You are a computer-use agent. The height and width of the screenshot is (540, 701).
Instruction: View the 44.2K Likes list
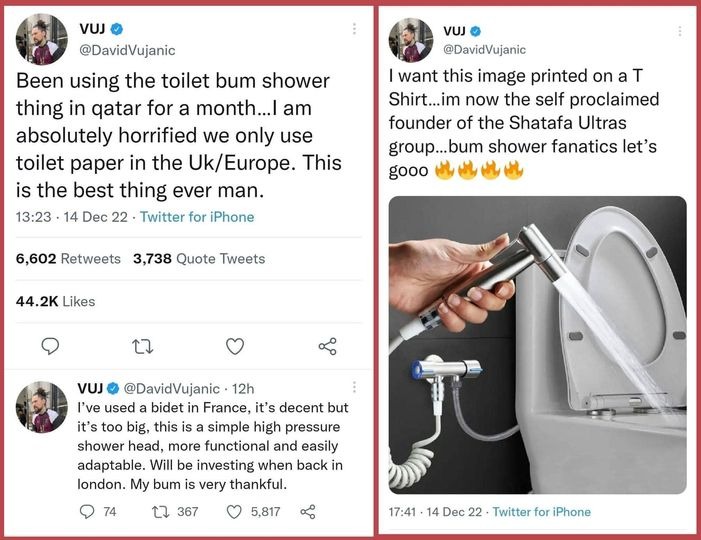coord(55,301)
